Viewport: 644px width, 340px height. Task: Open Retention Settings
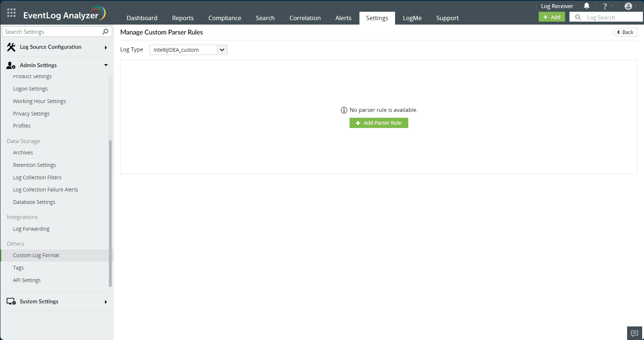coord(34,165)
